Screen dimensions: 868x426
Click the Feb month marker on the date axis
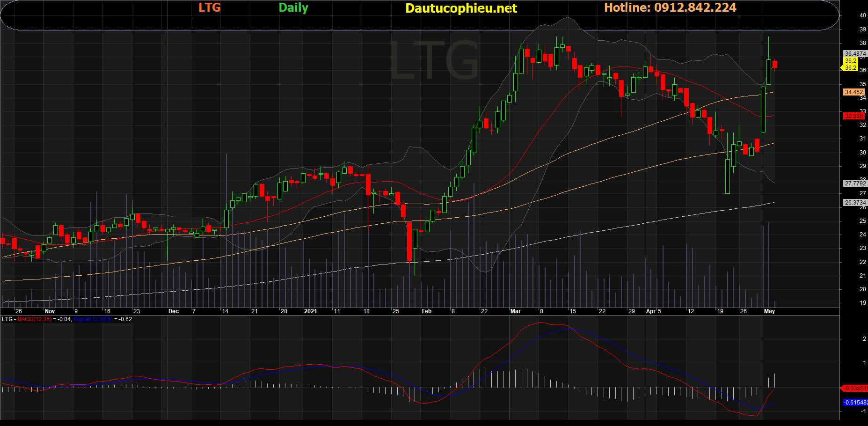pos(426,311)
